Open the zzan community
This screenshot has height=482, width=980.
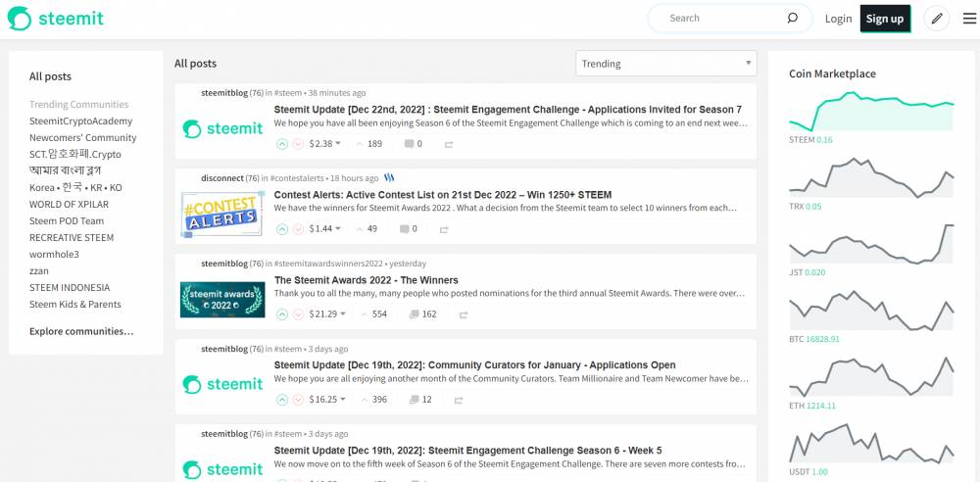39,270
